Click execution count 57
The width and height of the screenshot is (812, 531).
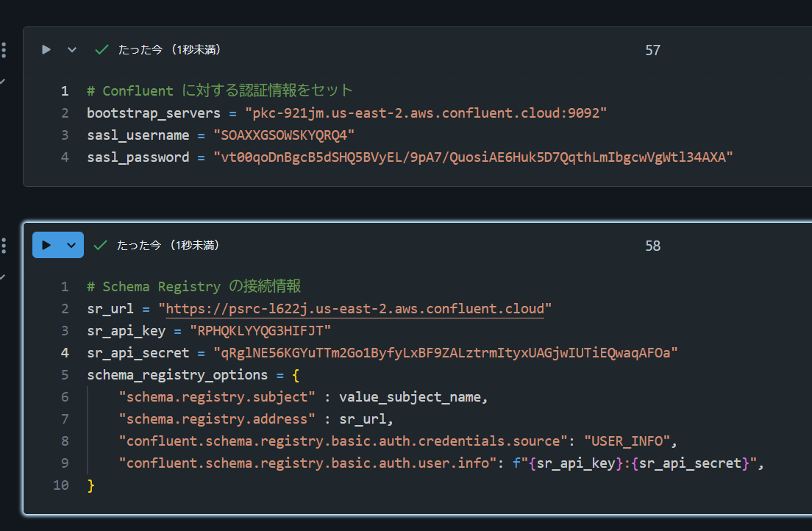(652, 50)
